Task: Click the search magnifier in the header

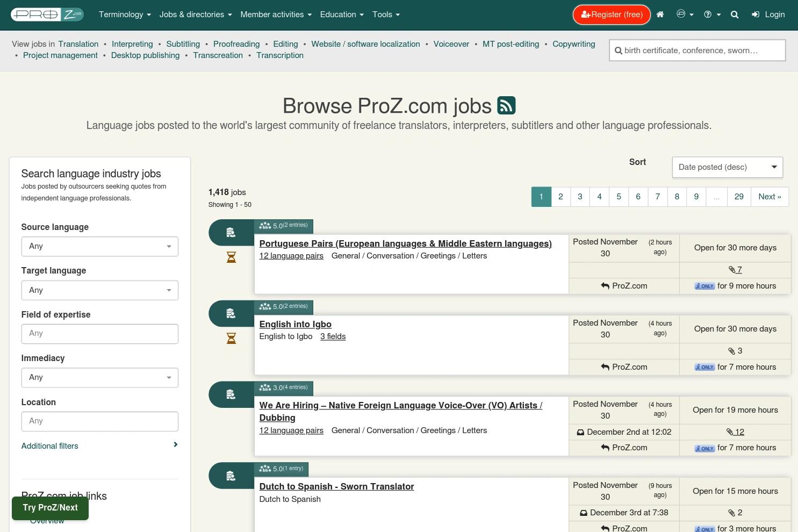Action: pos(735,15)
